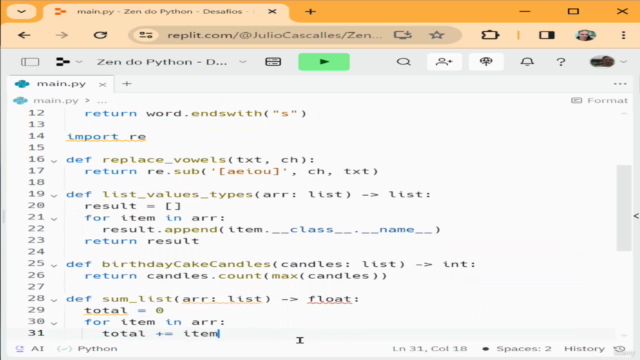The width and height of the screenshot is (640, 360).
Task: Run the Repl with green play button
Action: (x=324, y=62)
